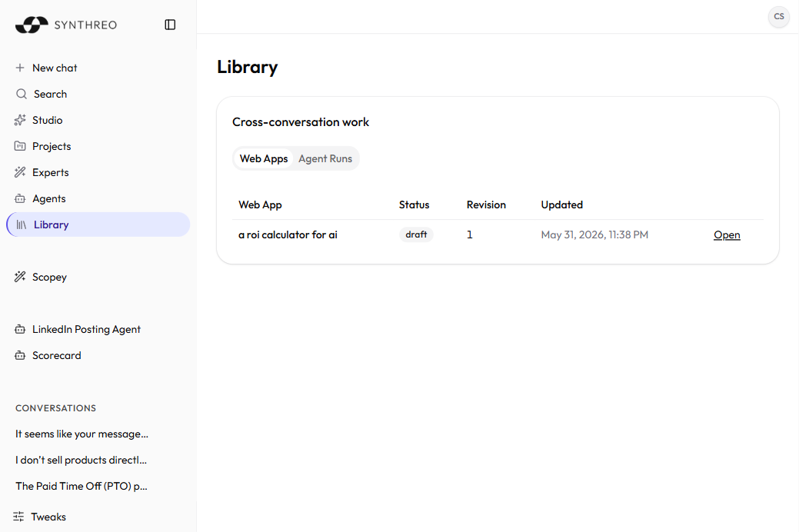
Task: Start a New chat
Action: tap(98, 68)
